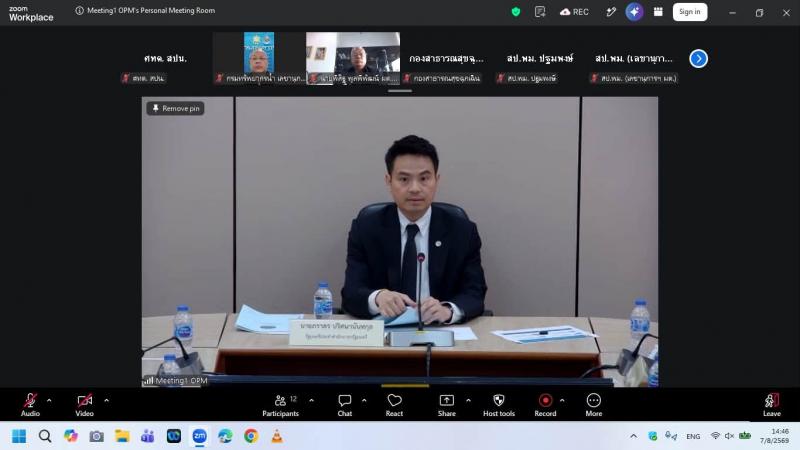Screen dimensions: 800x450
Task: Expand the audio options arrow
Action: click(x=49, y=401)
